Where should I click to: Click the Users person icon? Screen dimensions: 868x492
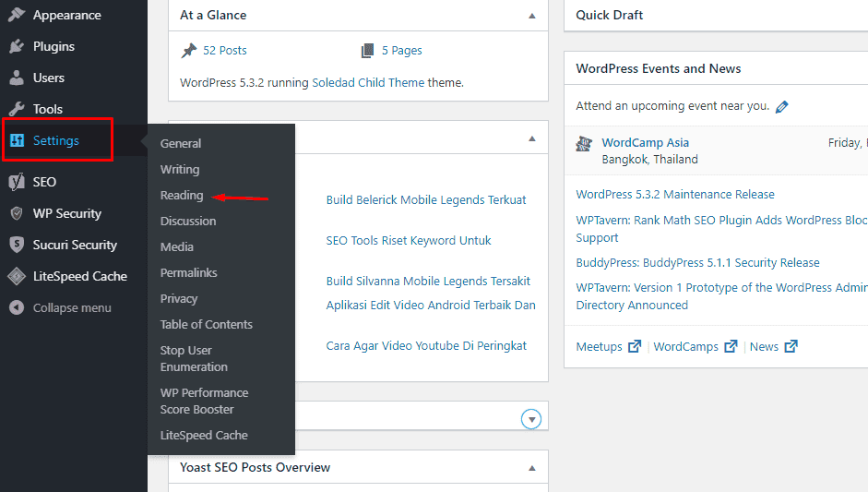click(17, 78)
